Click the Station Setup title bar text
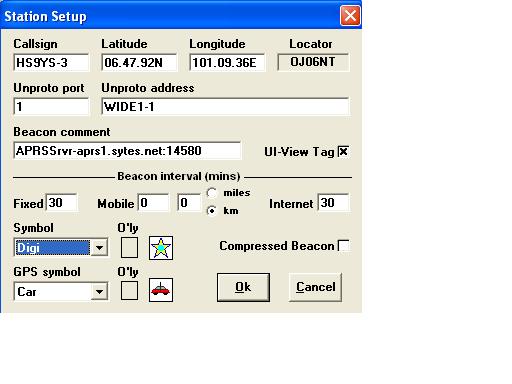Screen dimensions: 512x384 pyautogui.click(x=45, y=16)
